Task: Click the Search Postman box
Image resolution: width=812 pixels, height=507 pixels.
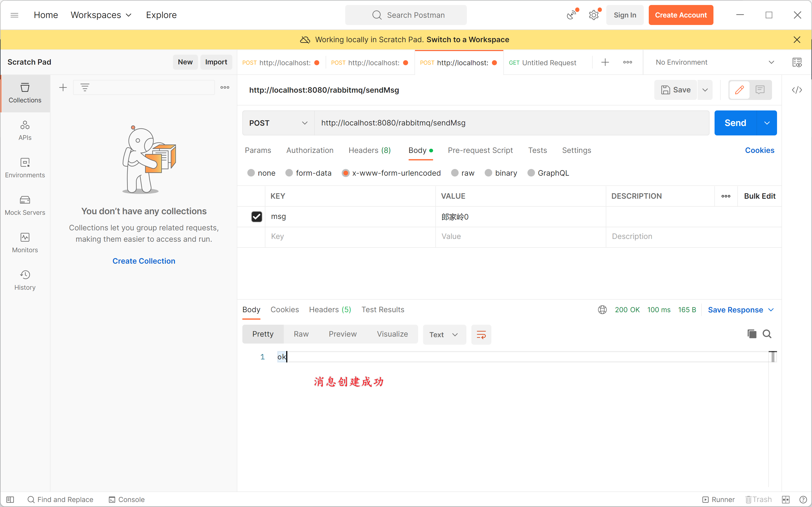Action: tap(406, 15)
